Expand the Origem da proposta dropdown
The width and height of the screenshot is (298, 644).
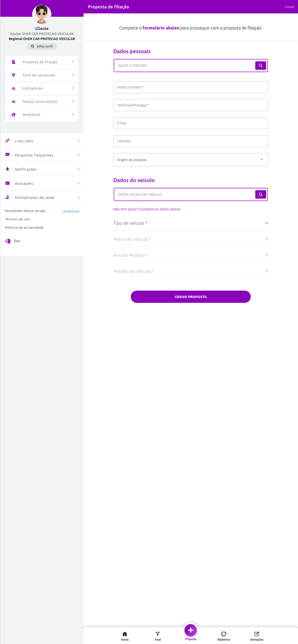[x=191, y=160]
